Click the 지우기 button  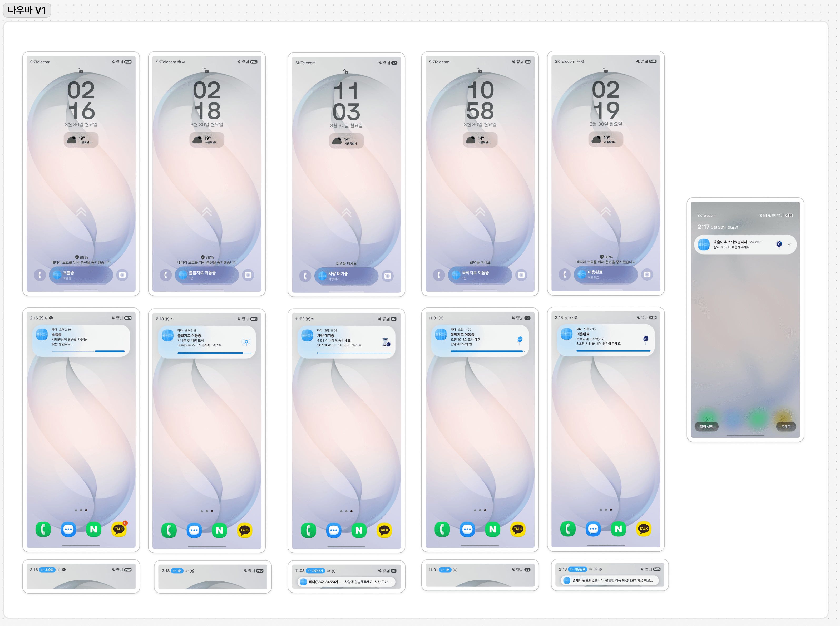pos(786,427)
